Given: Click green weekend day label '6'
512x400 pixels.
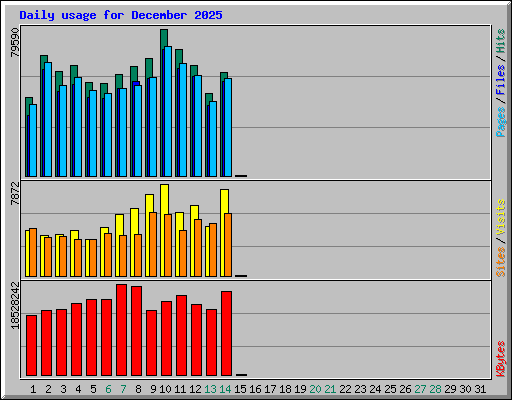Looking at the screenshot, I should (x=108, y=389).
